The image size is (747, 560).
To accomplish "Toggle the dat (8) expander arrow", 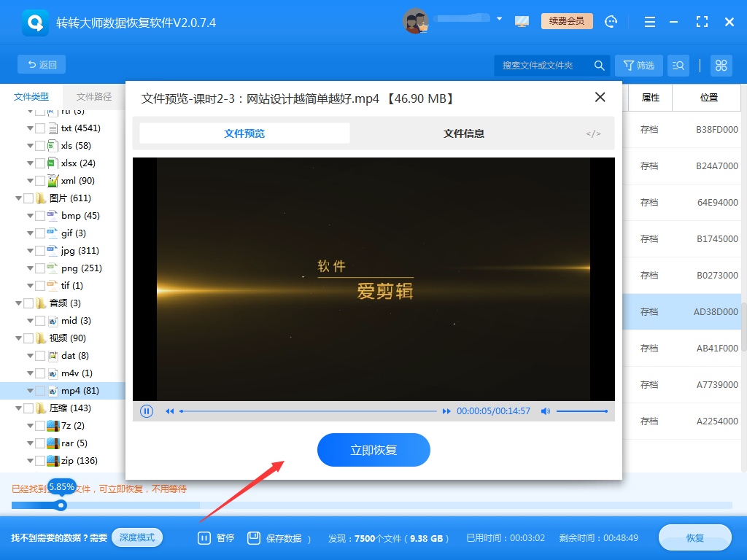I will coord(30,356).
